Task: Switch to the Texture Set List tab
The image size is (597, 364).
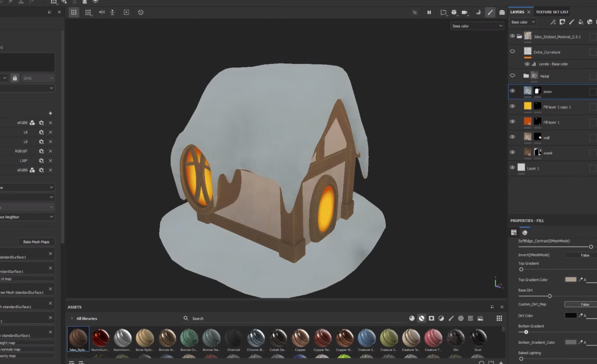Action: (x=552, y=12)
